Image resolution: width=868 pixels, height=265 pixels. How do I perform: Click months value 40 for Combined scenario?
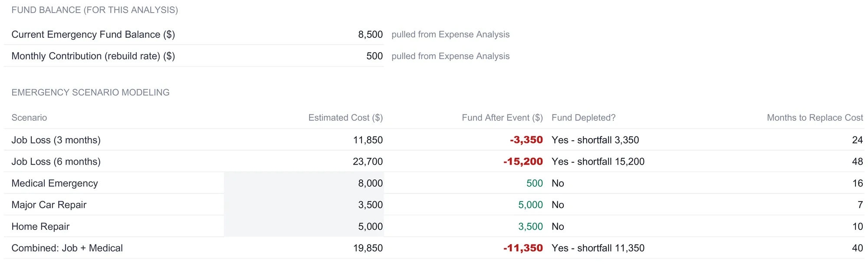pos(858,248)
